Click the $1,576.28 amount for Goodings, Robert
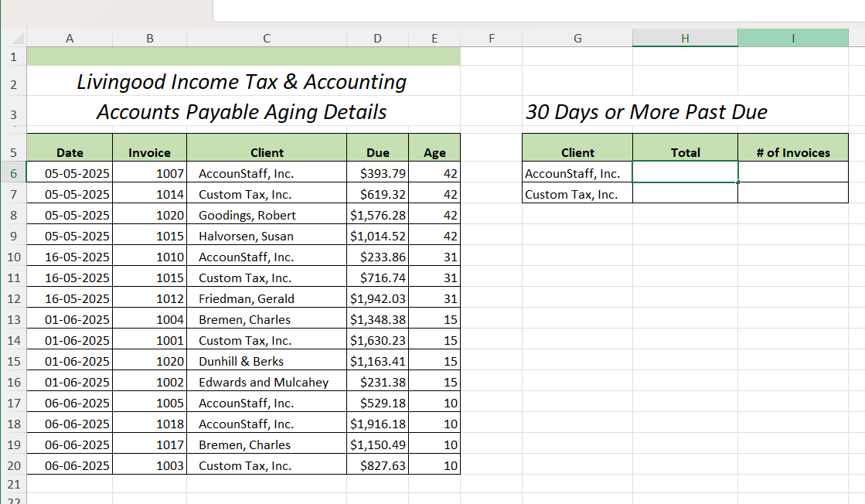The width and height of the screenshot is (865, 504). click(x=377, y=215)
